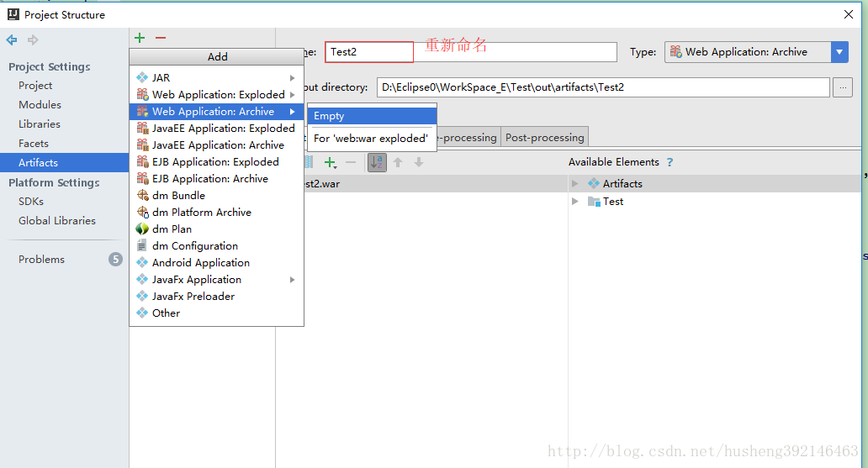This screenshot has width=868, height=468.
Task: Click the JAR menu item icon
Action: point(142,77)
